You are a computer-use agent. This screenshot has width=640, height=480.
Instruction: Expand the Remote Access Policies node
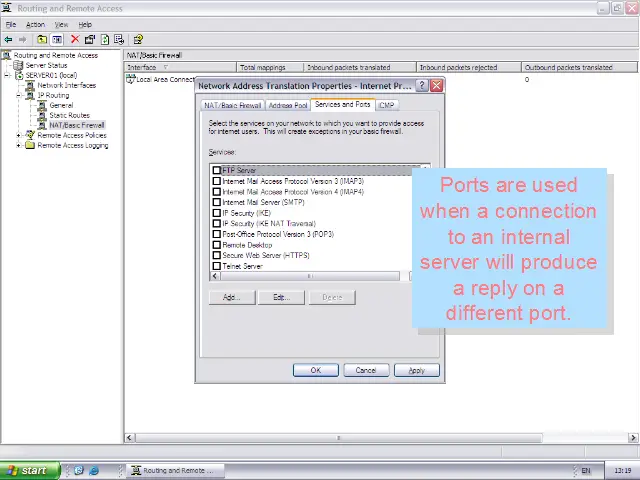point(19,135)
